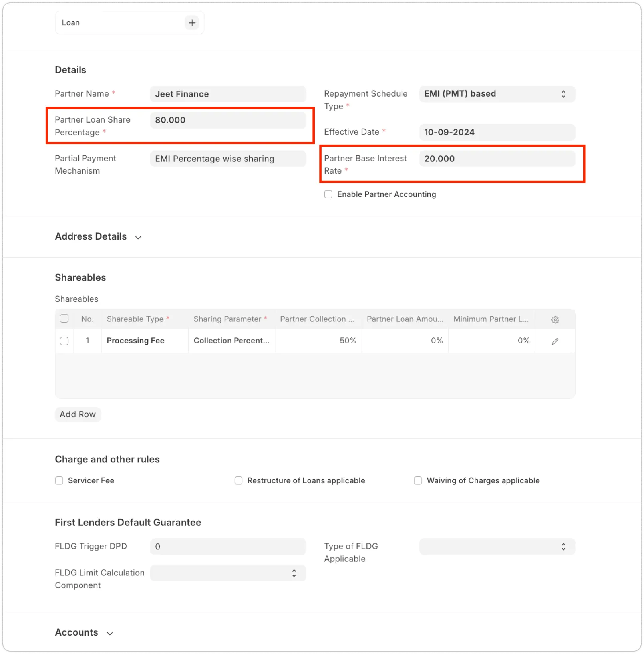The height and width of the screenshot is (654, 644).
Task: Click the plus icon next to the Loan field
Action: [192, 22]
